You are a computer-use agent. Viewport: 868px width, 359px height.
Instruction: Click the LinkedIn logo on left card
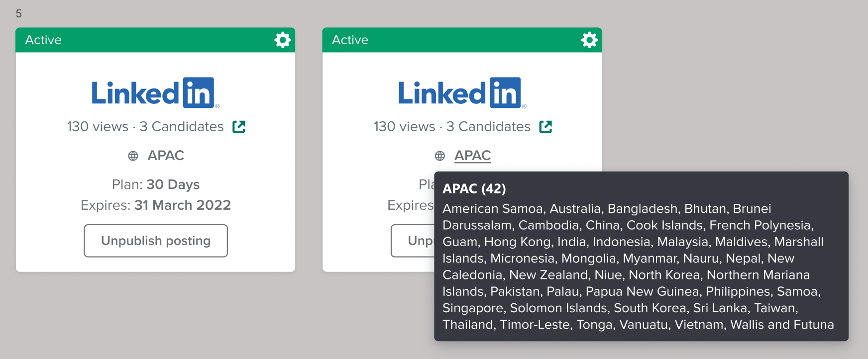tap(155, 93)
